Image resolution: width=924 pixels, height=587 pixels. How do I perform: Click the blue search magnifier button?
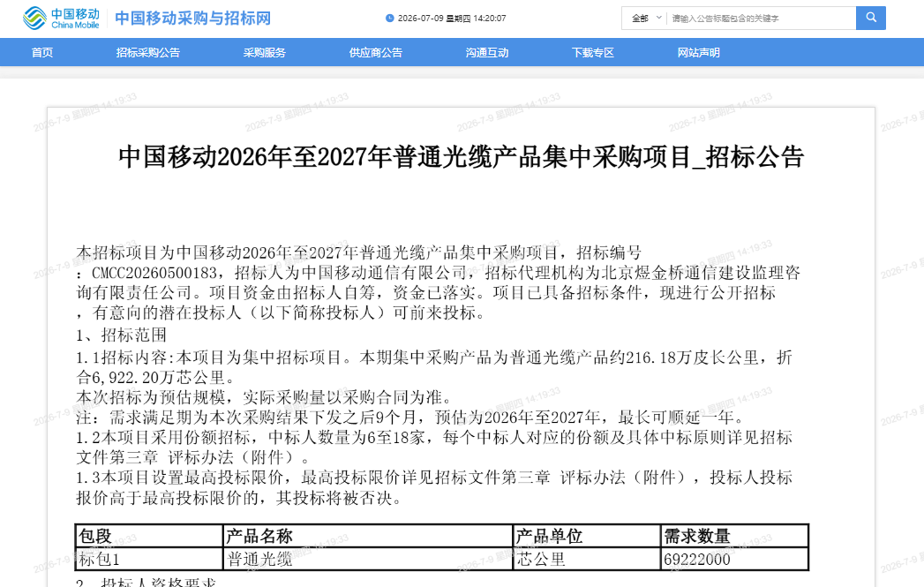click(x=870, y=19)
